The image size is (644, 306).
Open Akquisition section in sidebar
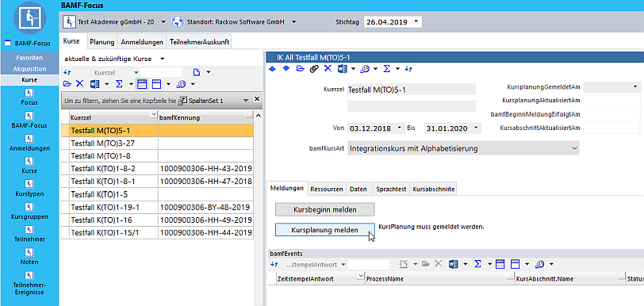(x=29, y=69)
